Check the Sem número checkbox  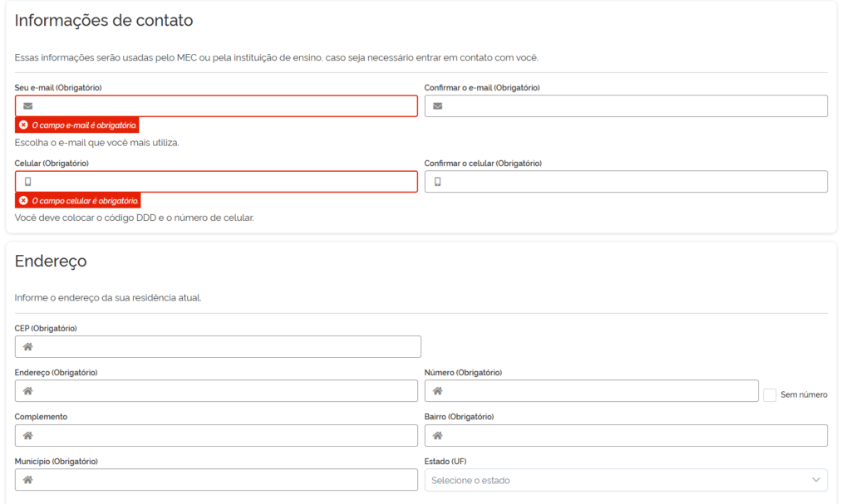click(770, 395)
